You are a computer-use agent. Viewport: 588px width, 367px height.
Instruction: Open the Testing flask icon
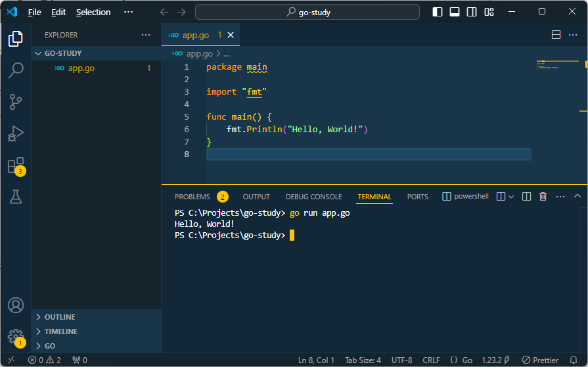point(16,196)
